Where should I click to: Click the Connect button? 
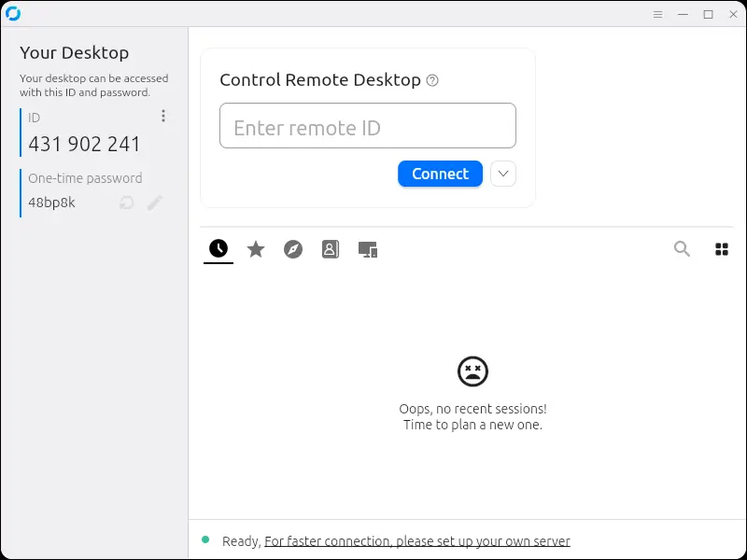point(440,174)
